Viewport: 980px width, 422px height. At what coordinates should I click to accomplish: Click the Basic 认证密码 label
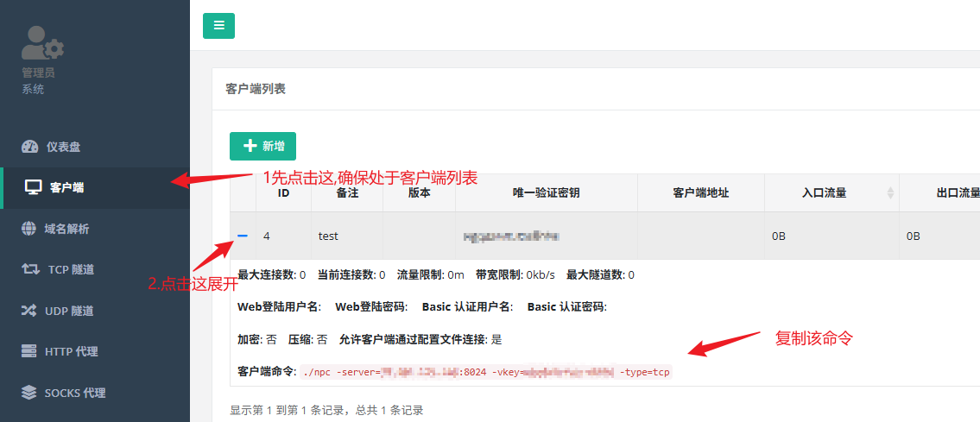567,307
